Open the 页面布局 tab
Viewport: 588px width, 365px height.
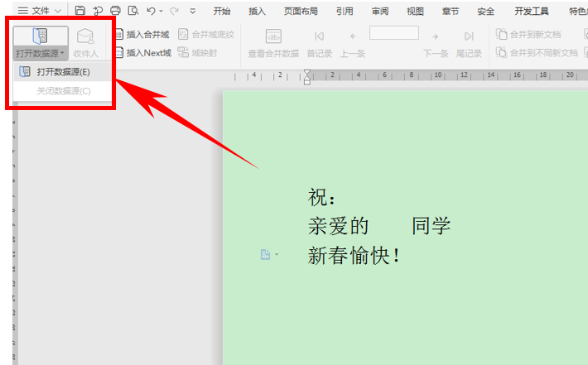301,12
